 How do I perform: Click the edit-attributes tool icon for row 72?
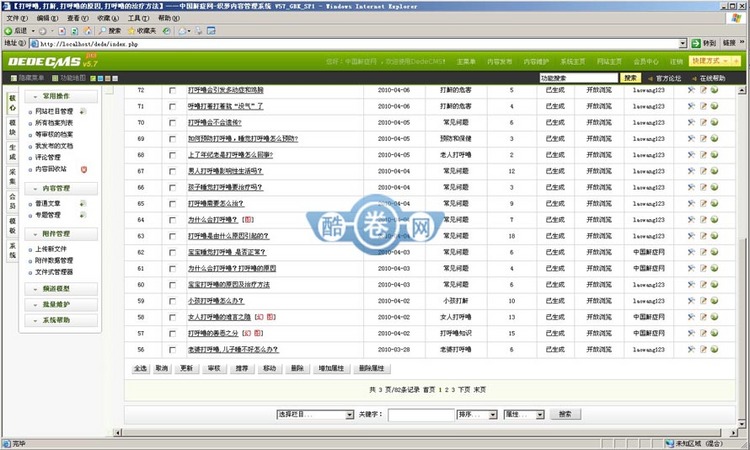coord(691,90)
